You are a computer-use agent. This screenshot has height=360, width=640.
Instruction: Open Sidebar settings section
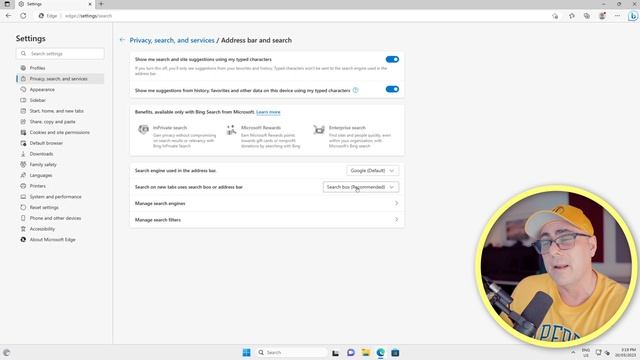tap(60, 100)
